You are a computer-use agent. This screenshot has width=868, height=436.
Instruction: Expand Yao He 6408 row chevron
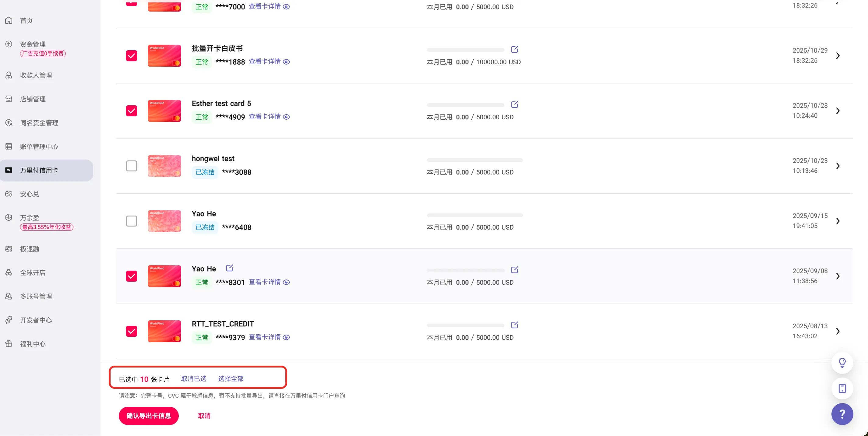(x=838, y=221)
